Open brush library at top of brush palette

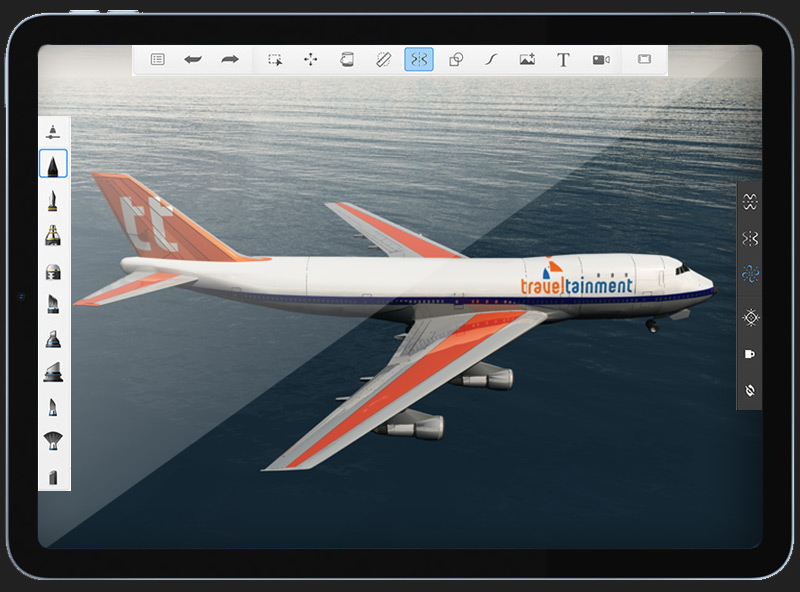53,131
